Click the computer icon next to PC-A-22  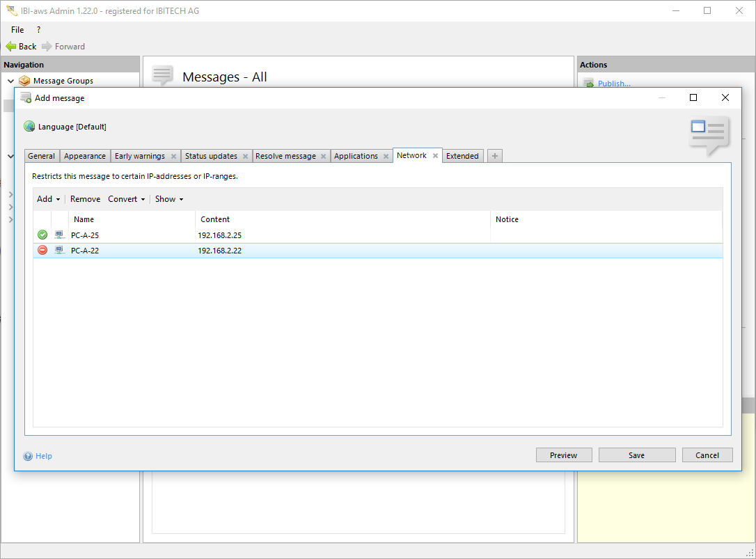(x=59, y=251)
